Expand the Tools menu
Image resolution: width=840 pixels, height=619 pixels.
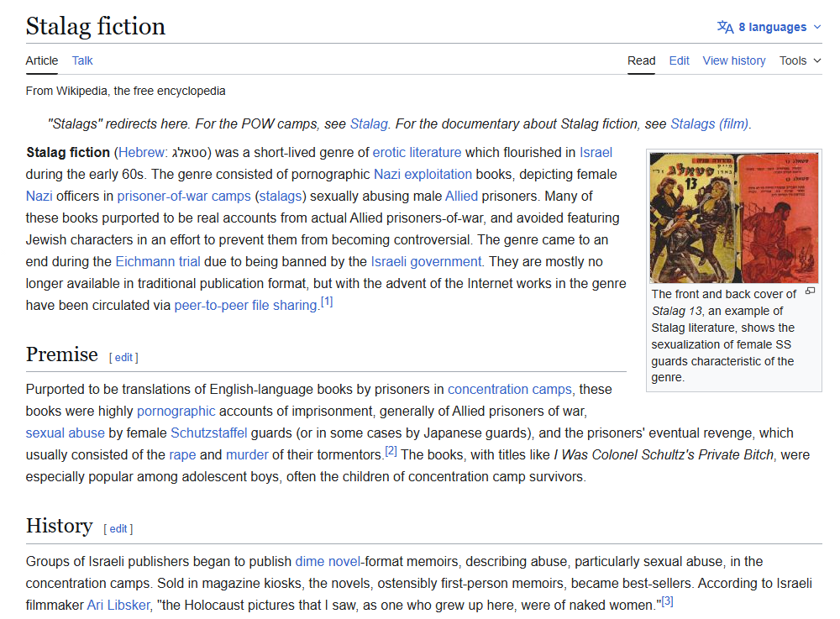point(801,60)
